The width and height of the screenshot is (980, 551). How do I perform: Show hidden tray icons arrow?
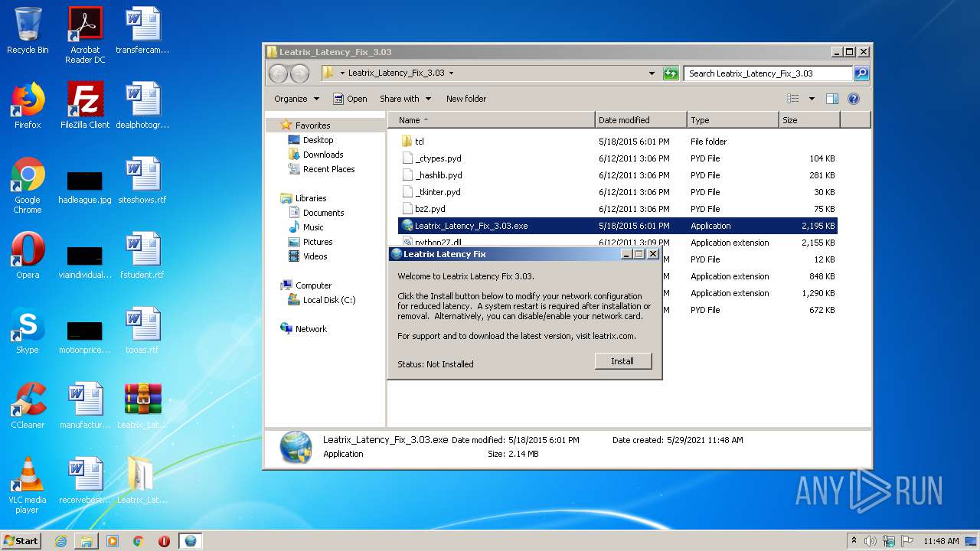[x=854, y=540]
